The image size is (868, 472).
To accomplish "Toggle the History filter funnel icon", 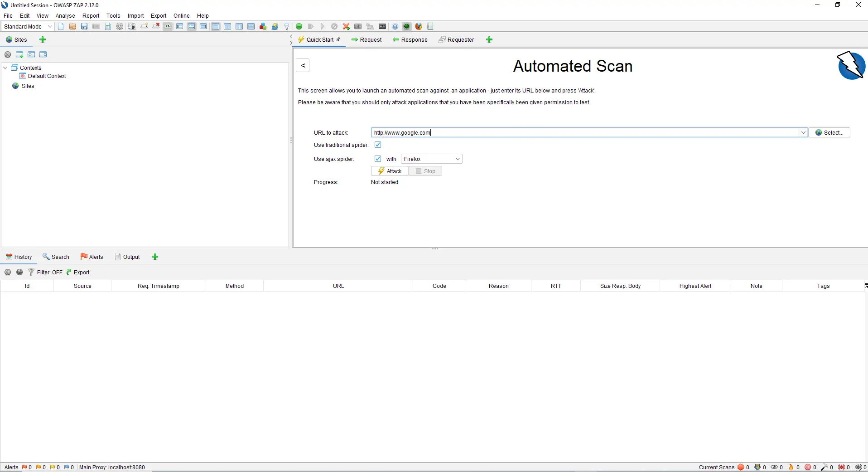I will click(31, 272).
